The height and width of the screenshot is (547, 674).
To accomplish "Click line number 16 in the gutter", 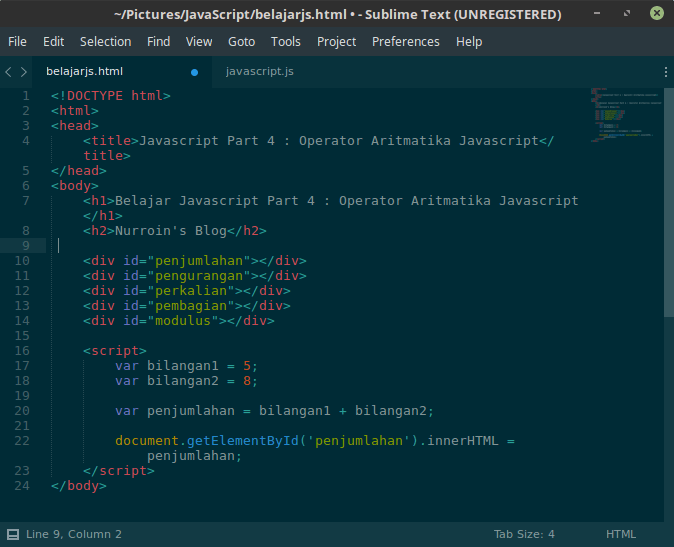I will (x=22, y=351).
